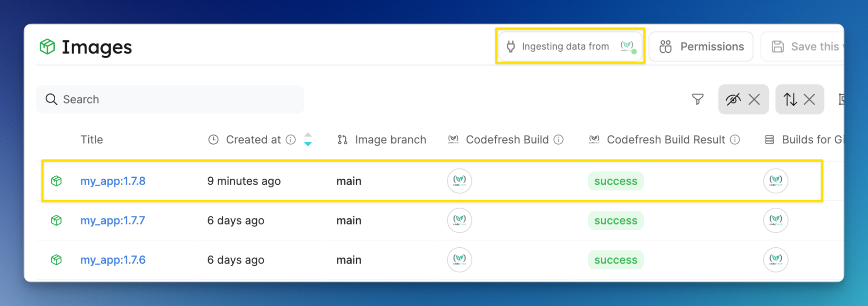
Task: Click the Search input field
Action: click(x=170, y=100)
